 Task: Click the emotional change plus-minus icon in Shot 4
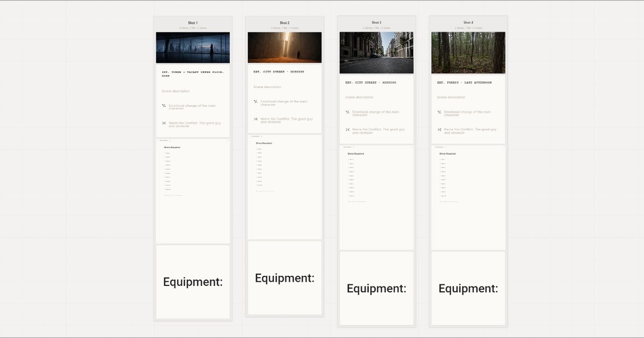click(439, 113)
